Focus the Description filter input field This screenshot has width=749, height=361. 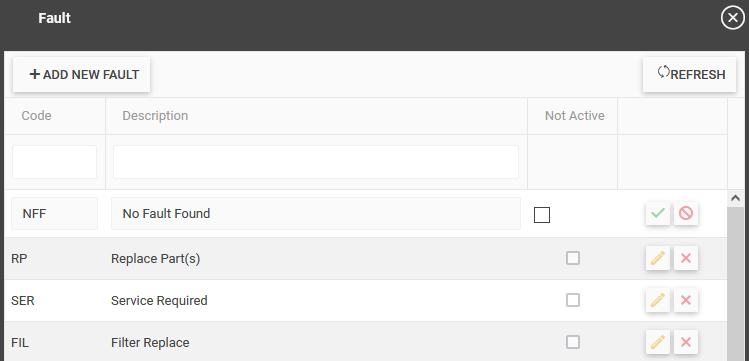316,162
